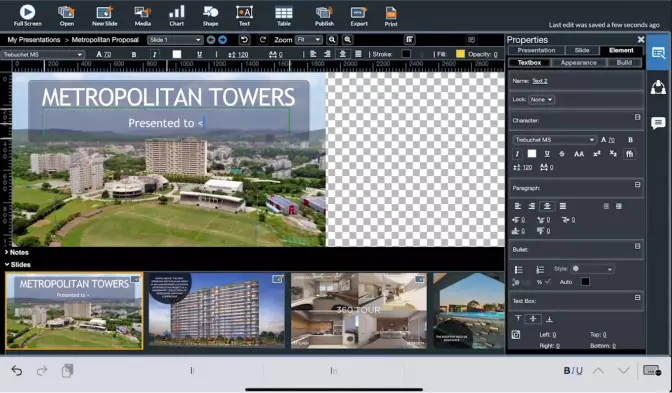Image resolution: width=672 pixels, height=393 pixels.
Task: Collapse the Paragraph section
Action: click(x=637, y=185)
